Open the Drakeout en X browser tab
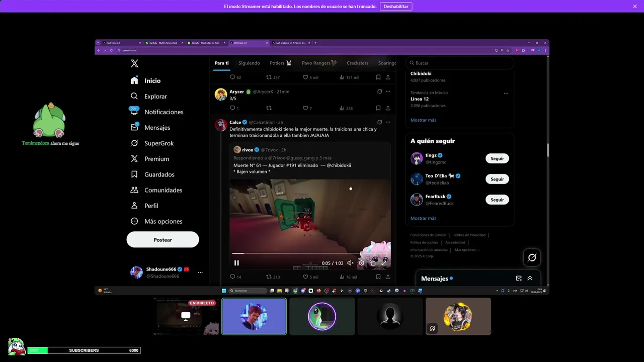The image size is (644, 362). coord(292,43)
